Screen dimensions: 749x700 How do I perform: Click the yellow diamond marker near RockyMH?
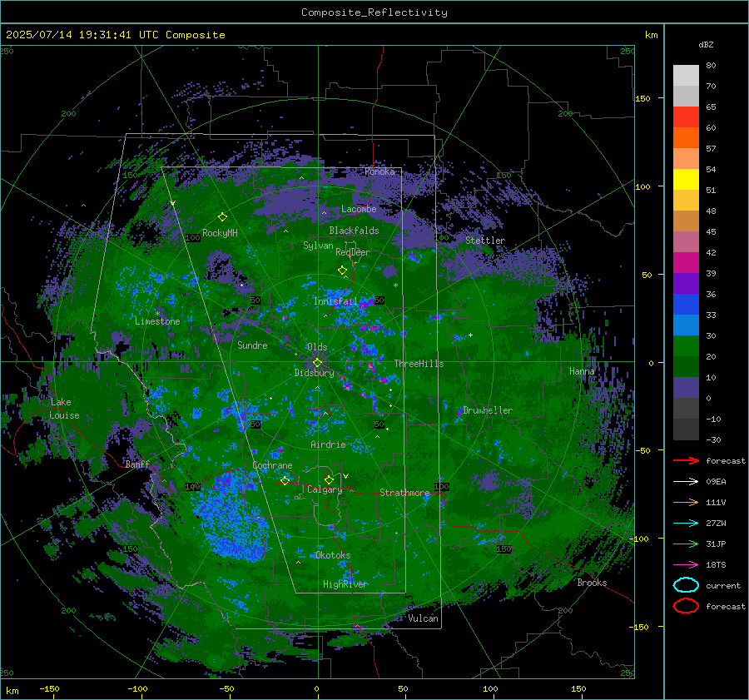click(x=222, y=217)
